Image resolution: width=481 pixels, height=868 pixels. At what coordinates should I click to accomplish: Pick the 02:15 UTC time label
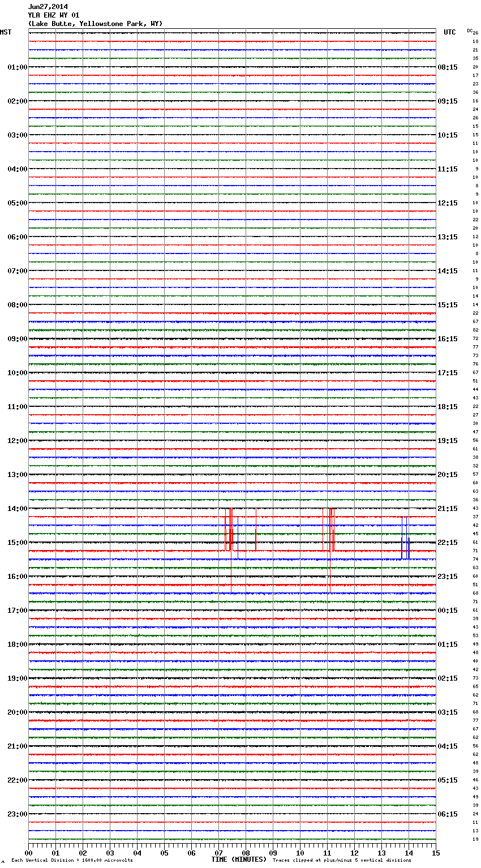click(x=448, y=678)
